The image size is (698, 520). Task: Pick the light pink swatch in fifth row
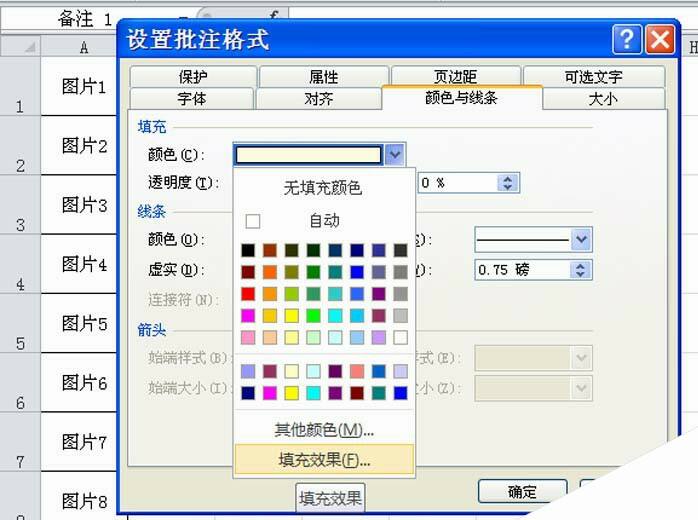[x=248, y=337]
